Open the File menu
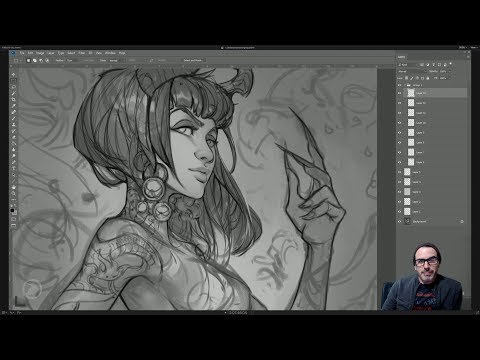Image resolution: width=480 pixels, height=360 pixels. [22, 53]
